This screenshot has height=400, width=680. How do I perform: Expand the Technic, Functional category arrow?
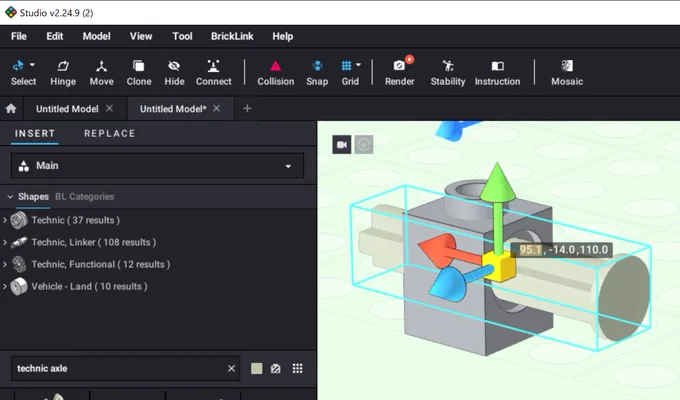[x=5, y=264]
